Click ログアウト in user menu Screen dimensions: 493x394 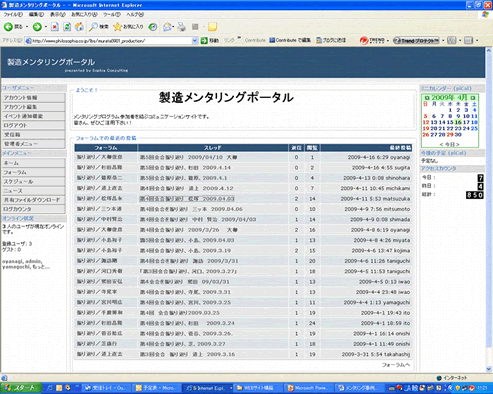click(33, 125)
